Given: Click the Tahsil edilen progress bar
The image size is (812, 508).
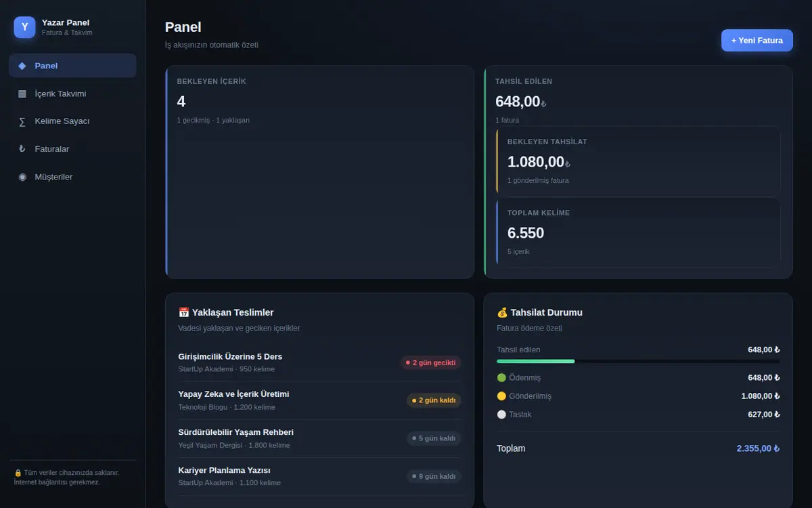Looking at the screenshot, I should coord(638,361).
